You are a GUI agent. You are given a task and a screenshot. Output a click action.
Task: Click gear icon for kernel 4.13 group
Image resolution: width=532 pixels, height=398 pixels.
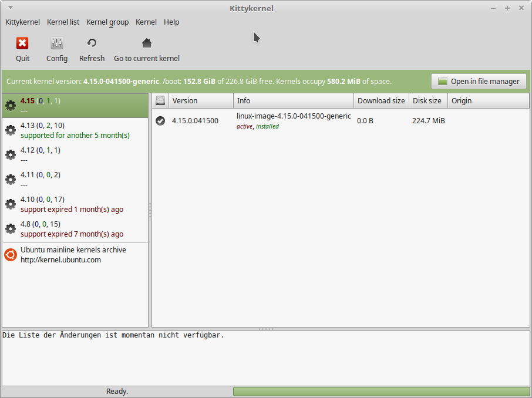click(11, 130)
